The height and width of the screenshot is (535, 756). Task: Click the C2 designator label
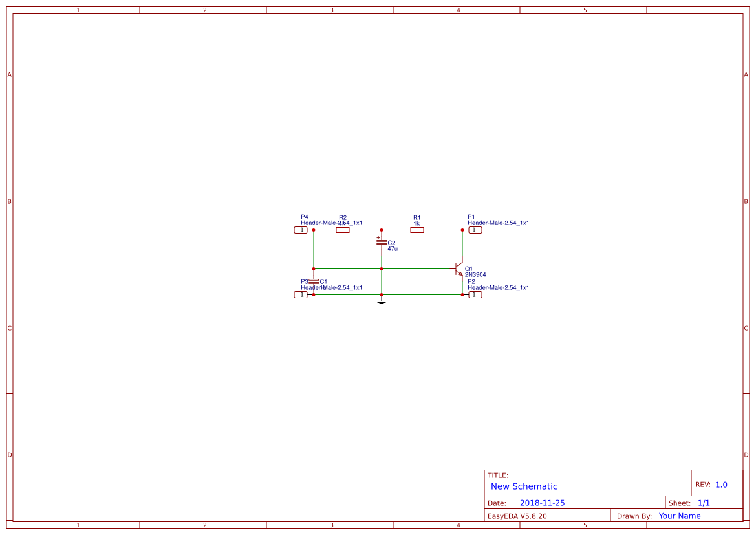click(391, 243)
